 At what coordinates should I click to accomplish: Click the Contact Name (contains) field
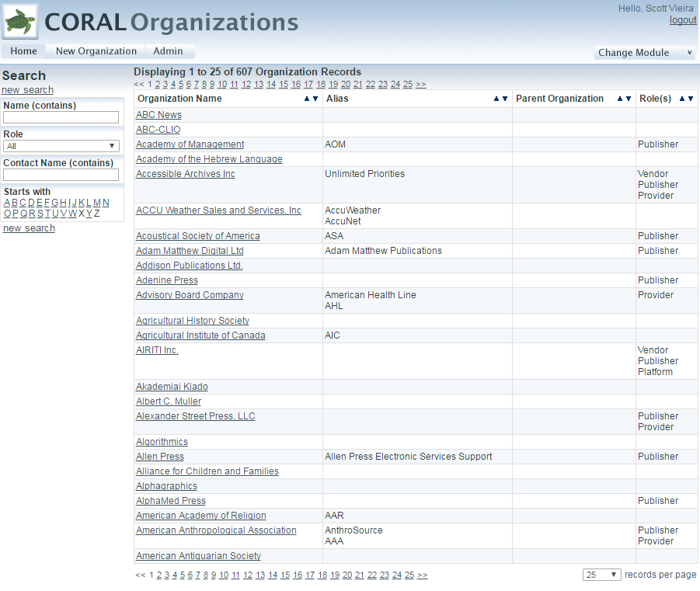point(61,175)
